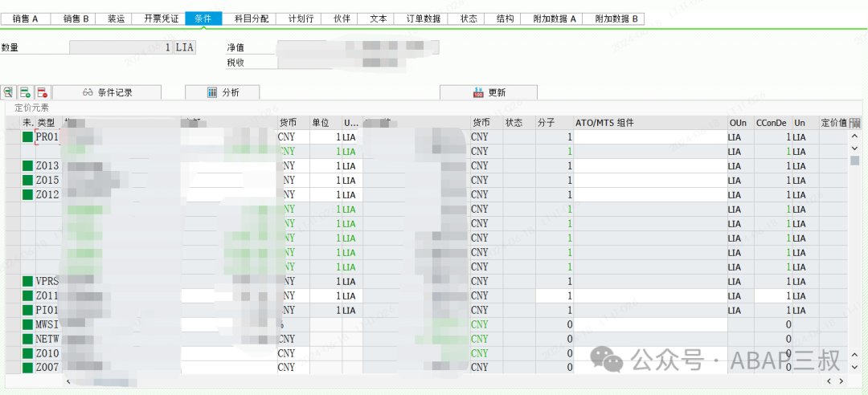Click green status square for Z007
This screenshot has height=395, width=868.
point(27,367)
